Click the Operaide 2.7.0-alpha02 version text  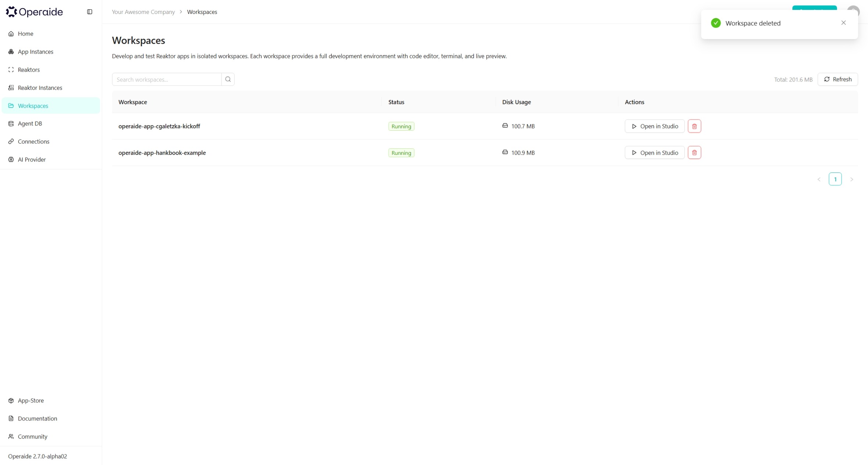[x=37, y=456]
